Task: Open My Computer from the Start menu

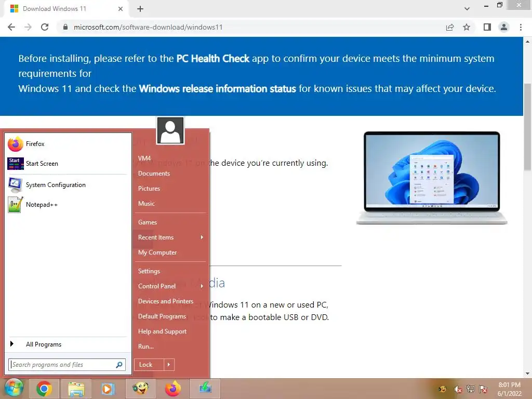Action: click(x=157, y=252)
